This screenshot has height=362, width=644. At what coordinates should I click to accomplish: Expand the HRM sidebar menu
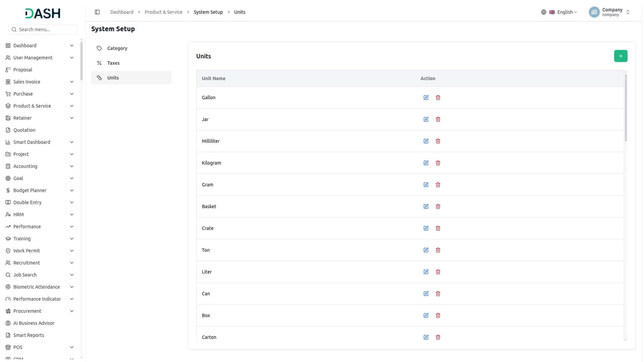[40, 215]
